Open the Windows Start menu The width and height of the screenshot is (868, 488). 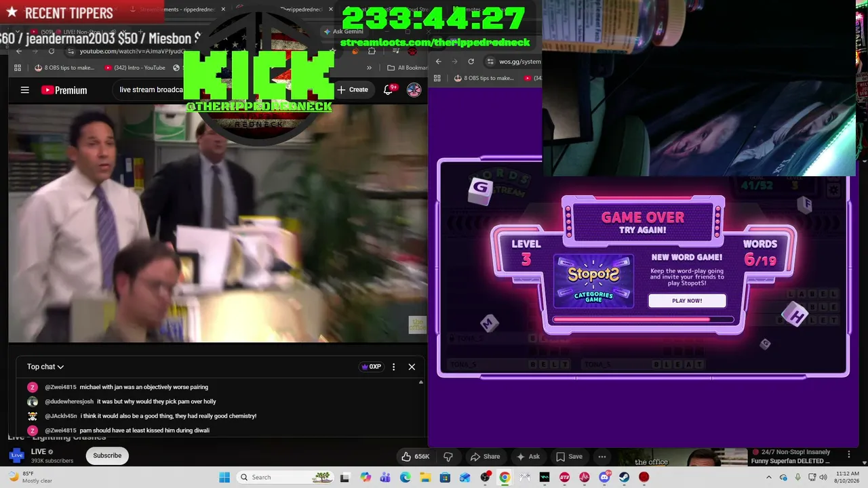pos(224,477)
